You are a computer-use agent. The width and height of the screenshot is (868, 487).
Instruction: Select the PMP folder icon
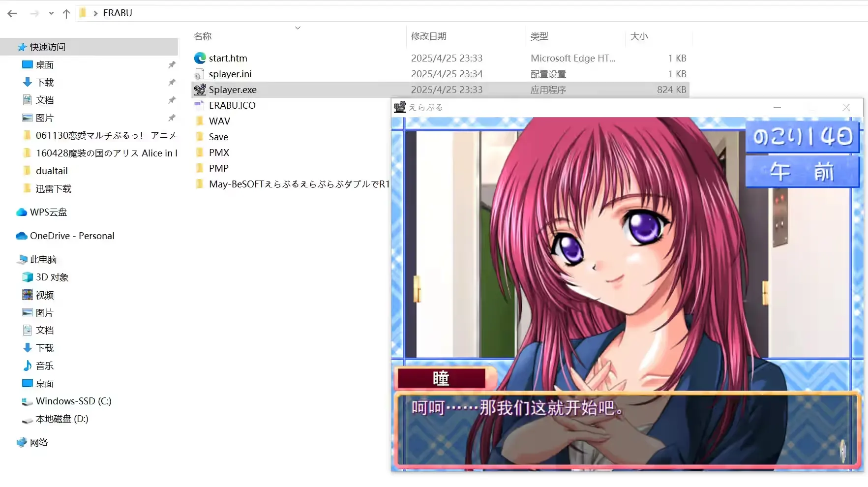200,168
